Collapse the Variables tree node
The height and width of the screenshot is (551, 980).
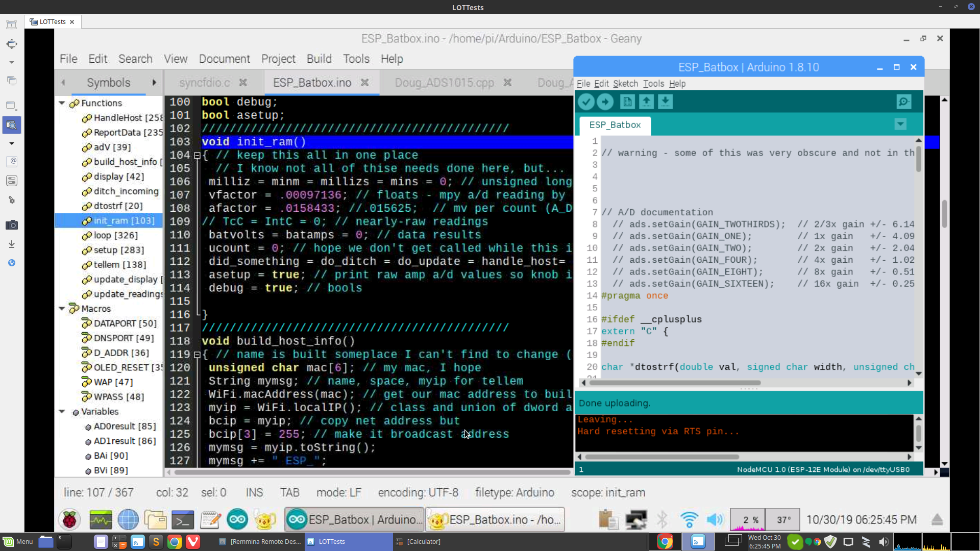coord(62,412)
